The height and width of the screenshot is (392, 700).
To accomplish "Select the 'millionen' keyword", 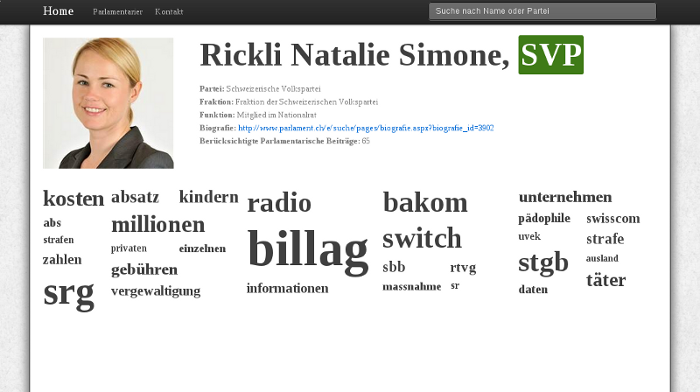I will click(x=158, y=225).
